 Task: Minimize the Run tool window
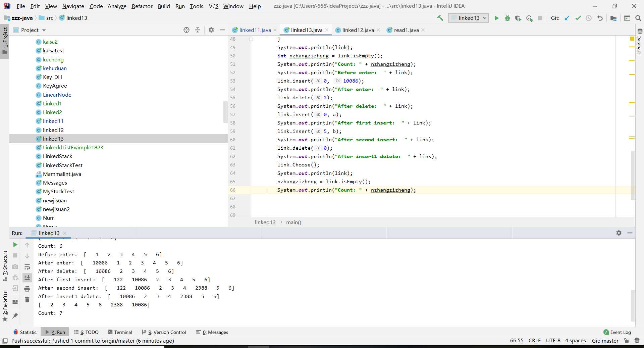click(630, 233)
